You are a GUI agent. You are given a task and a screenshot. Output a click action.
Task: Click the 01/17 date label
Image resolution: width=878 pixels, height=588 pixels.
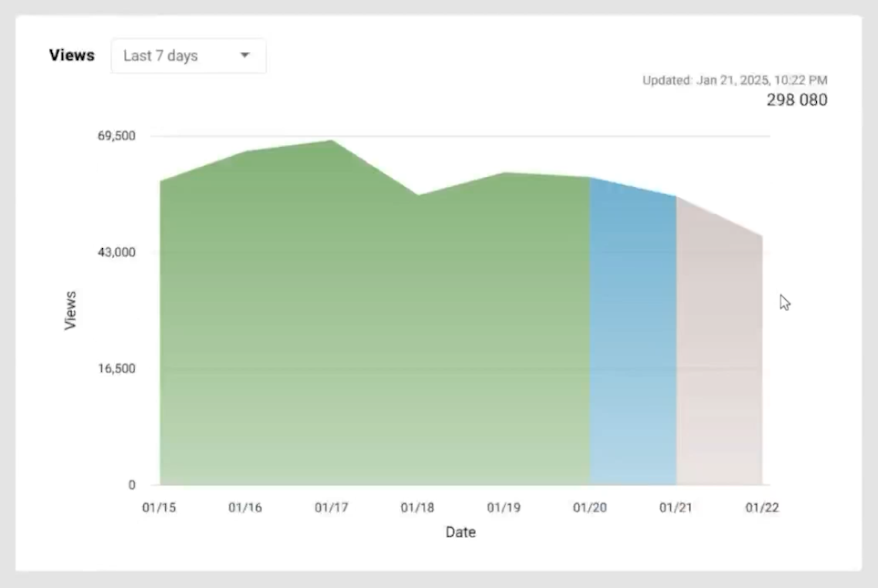[331, 508]
